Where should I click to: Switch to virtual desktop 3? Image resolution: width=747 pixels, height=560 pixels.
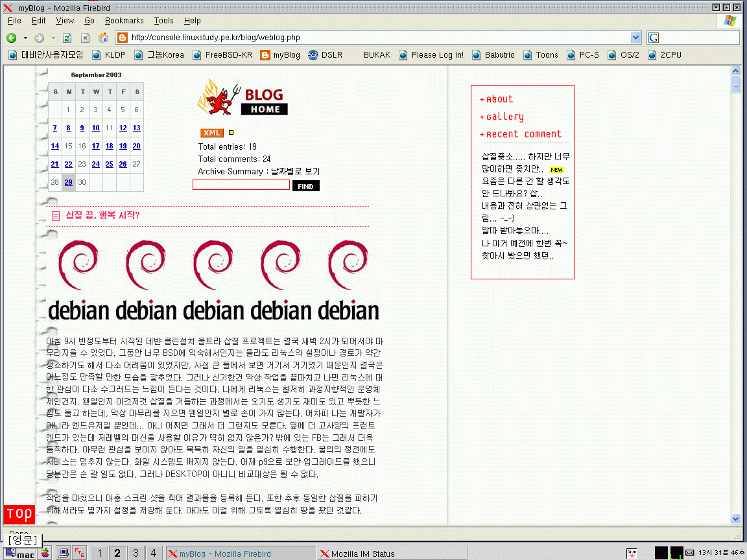[135, 553]
